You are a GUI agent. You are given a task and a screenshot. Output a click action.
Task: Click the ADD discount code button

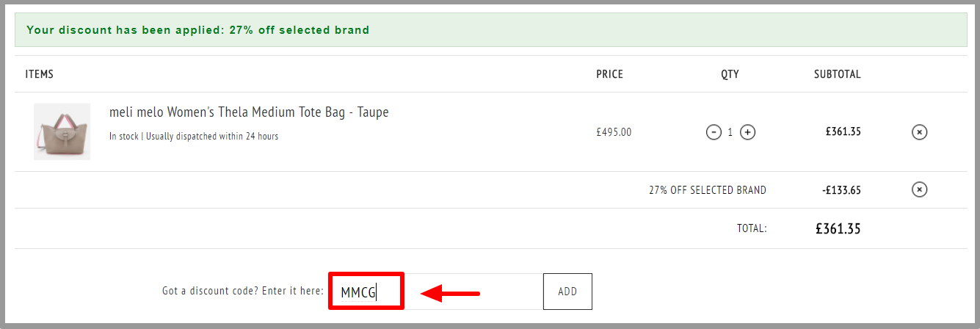tap(567, 292)
